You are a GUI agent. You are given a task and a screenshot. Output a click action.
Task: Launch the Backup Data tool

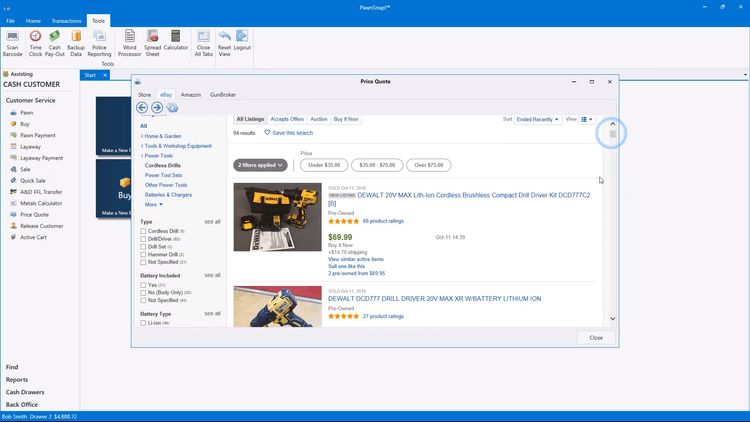point(76,43)
